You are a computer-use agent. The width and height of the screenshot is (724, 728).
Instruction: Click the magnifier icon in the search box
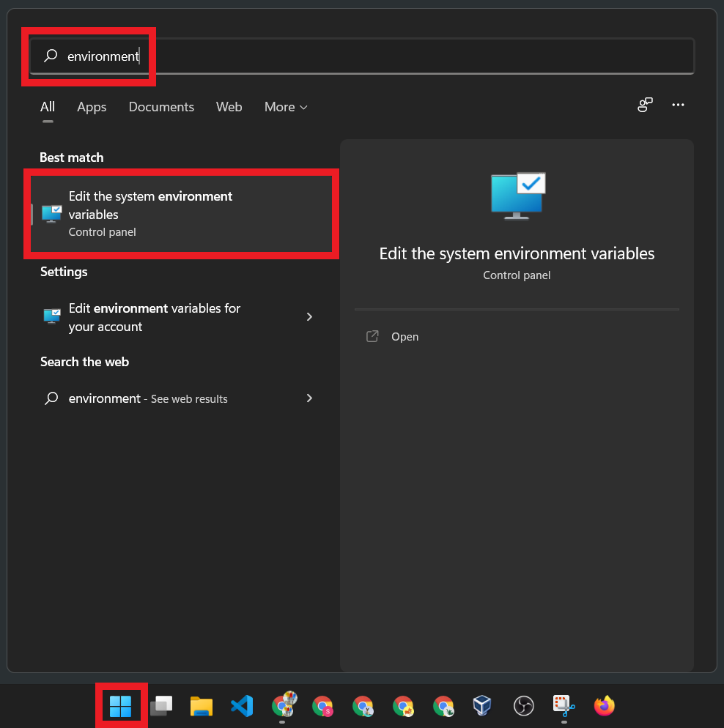click(51, 56)
